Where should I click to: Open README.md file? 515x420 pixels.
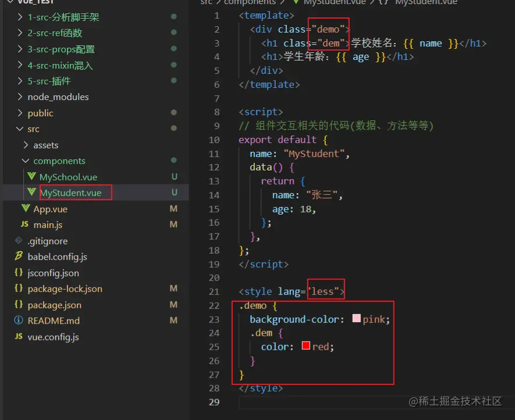click(x=54, y=321)
